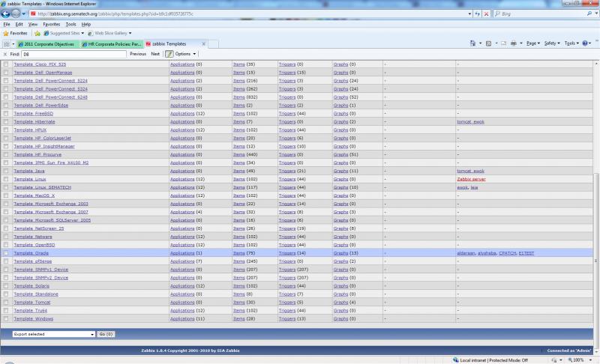Close the Find bar with the X
The image size is (600, 364).
tap(5, 54)
